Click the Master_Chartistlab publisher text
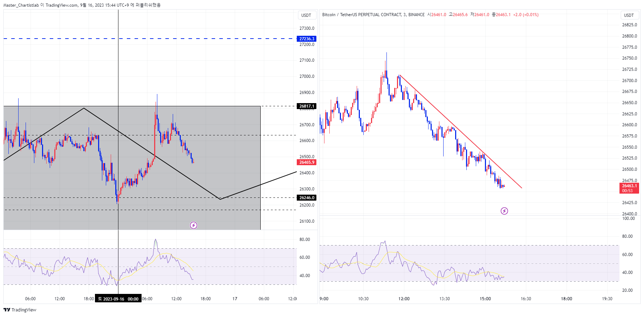The width and height of the screenshot is (644, 316). pyautogui.click(x=21, y=5)
